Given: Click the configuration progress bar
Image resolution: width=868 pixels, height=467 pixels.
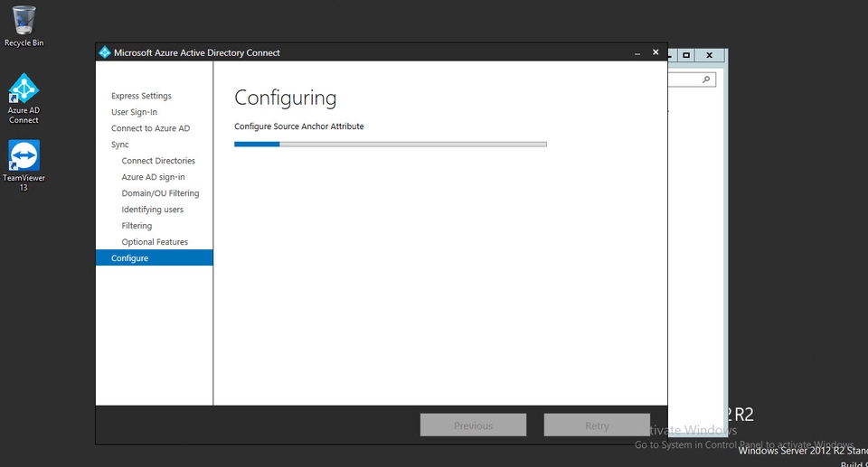Looking at the screenshot, I should pos(391,145).
